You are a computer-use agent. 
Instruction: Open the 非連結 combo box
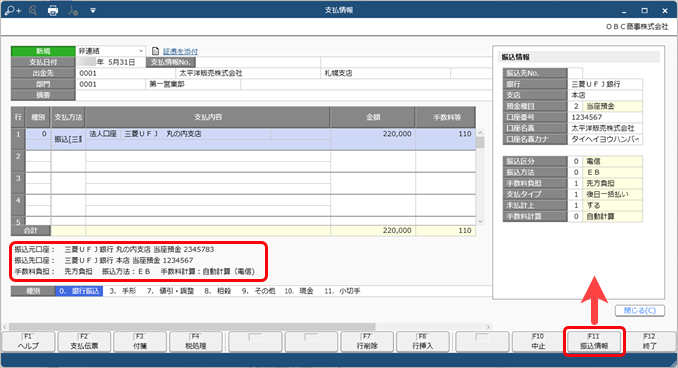click(110, 51)
